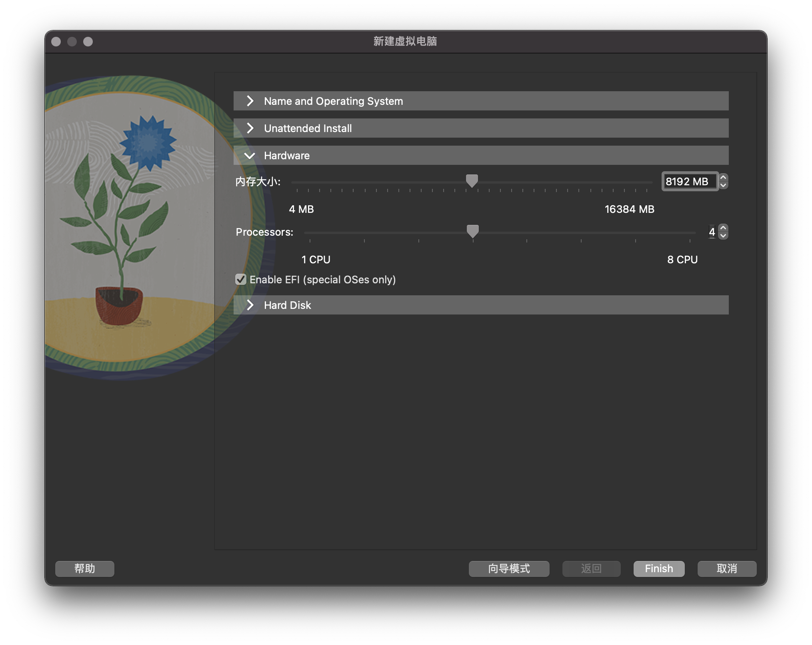The image size is (812, 645).
Task: Click the processor count field showing 4
Action: 712,232
